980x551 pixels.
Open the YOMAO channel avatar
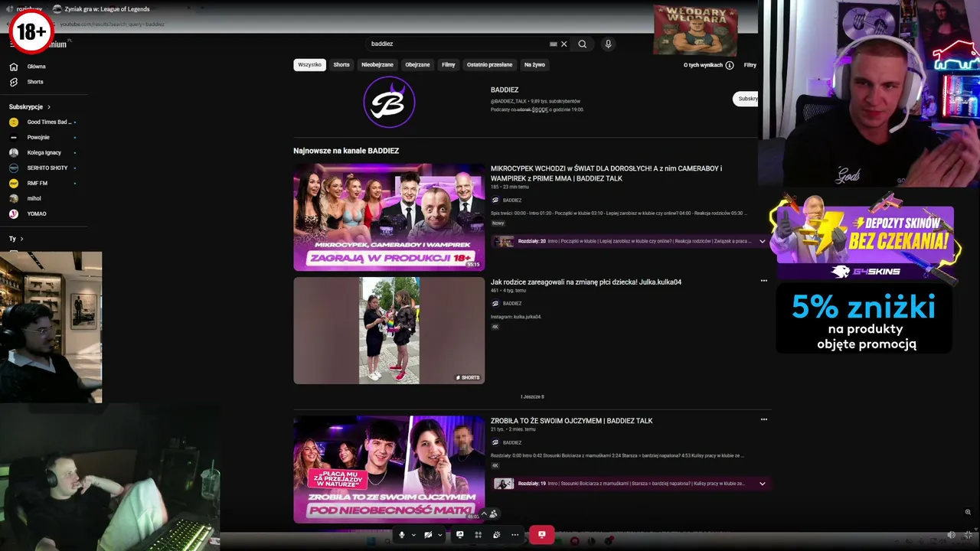coord(13,214)
